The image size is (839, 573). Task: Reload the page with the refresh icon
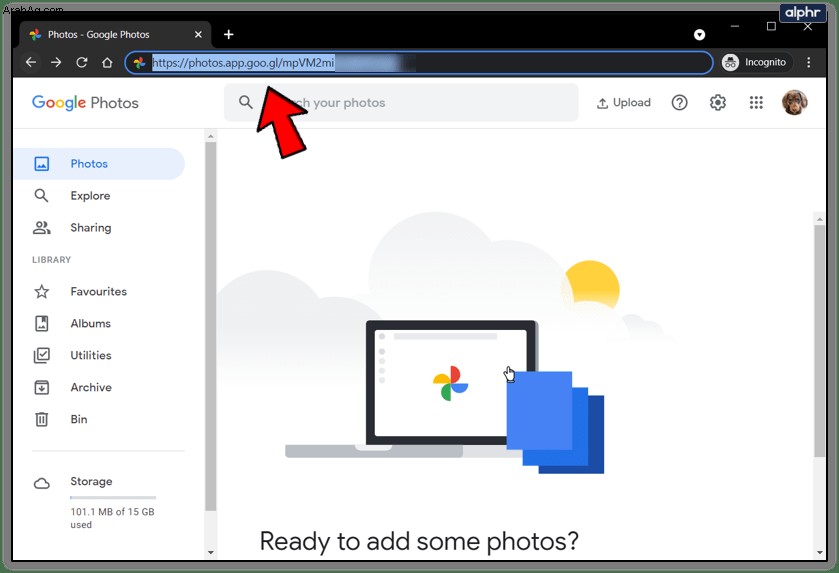coord(81,62)
